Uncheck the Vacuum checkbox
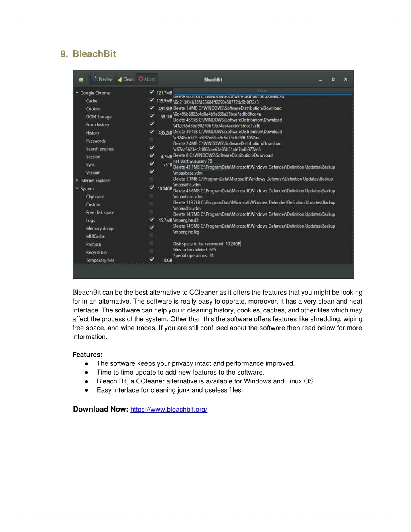 click(x=152, y=172)
